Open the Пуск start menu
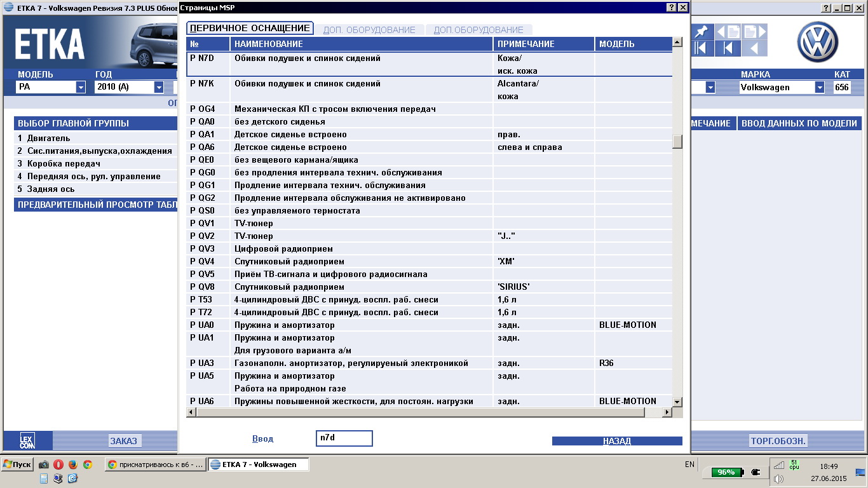The image size is (868, 488). 17,464
